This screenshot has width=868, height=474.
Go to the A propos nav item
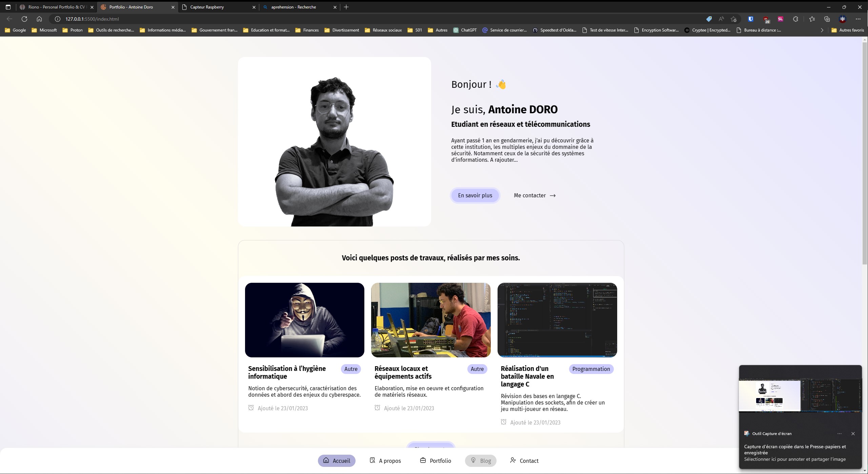[385, 461]
